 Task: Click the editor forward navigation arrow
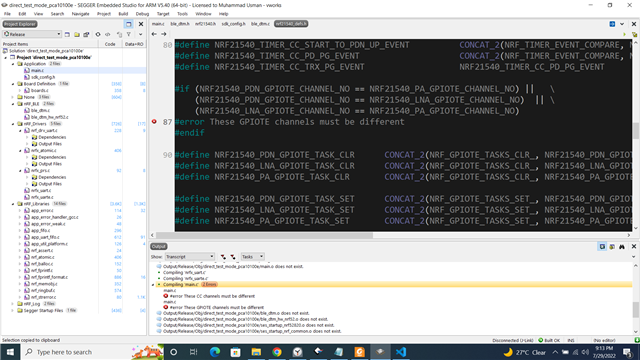click(164, 34)
